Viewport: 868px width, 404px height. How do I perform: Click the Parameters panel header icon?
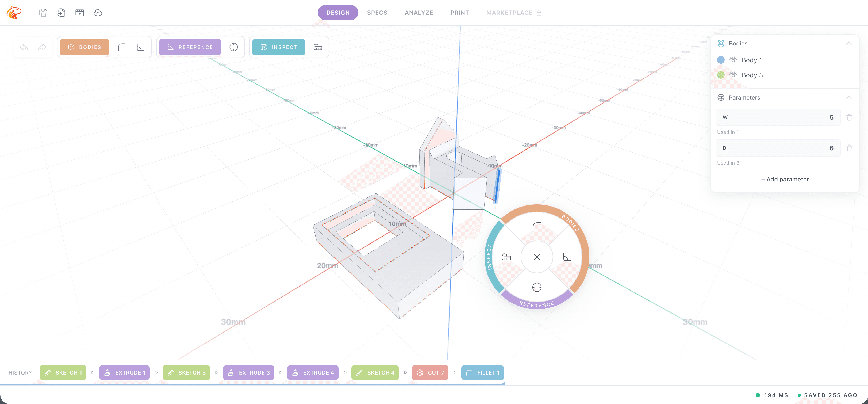point(721,97)
